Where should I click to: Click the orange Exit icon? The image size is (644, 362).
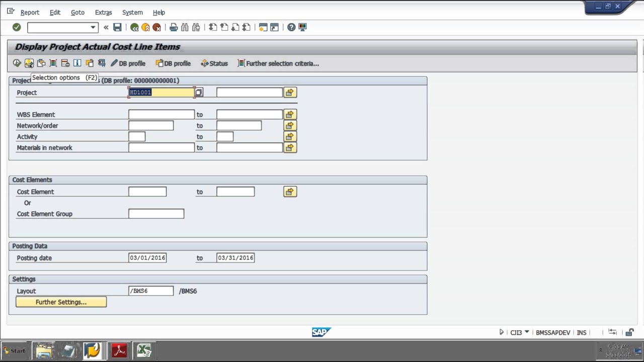coord(145,27)
